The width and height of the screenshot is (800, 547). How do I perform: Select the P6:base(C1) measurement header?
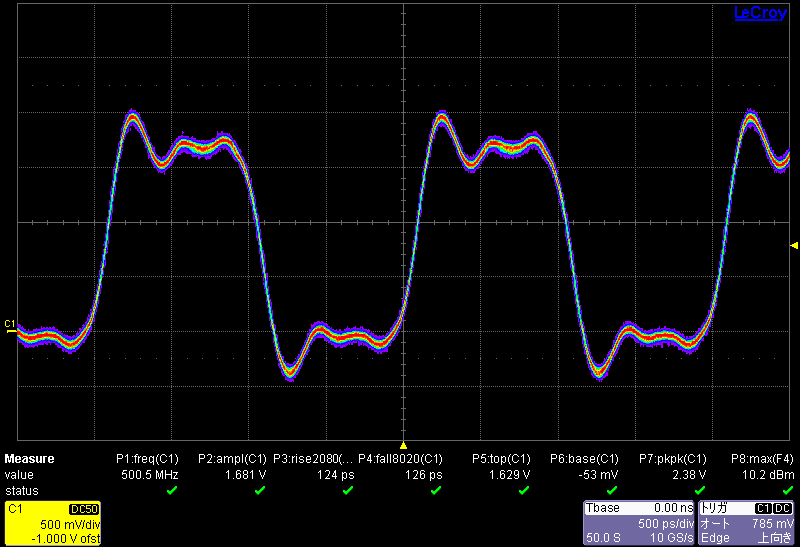(x=584, y=459)
